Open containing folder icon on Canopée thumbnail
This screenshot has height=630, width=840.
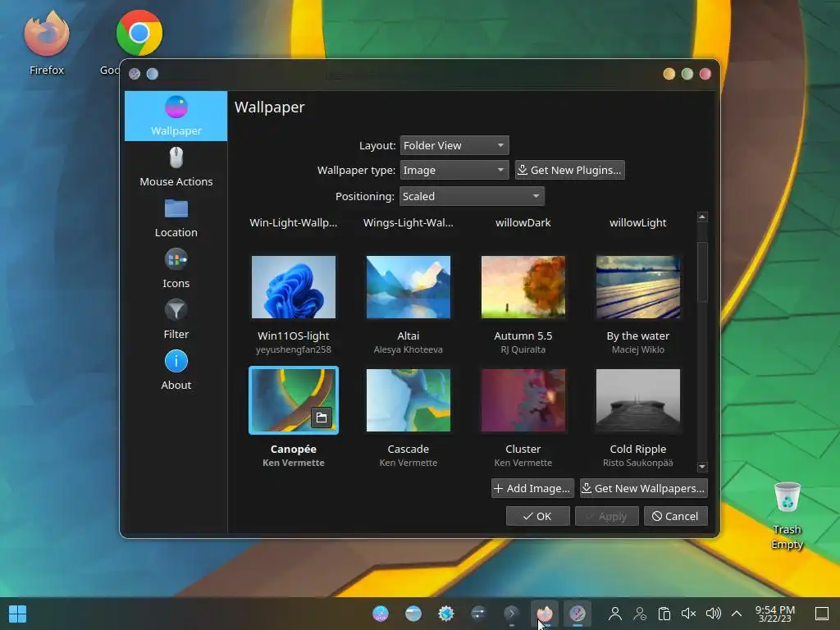(x=322, y=418)
